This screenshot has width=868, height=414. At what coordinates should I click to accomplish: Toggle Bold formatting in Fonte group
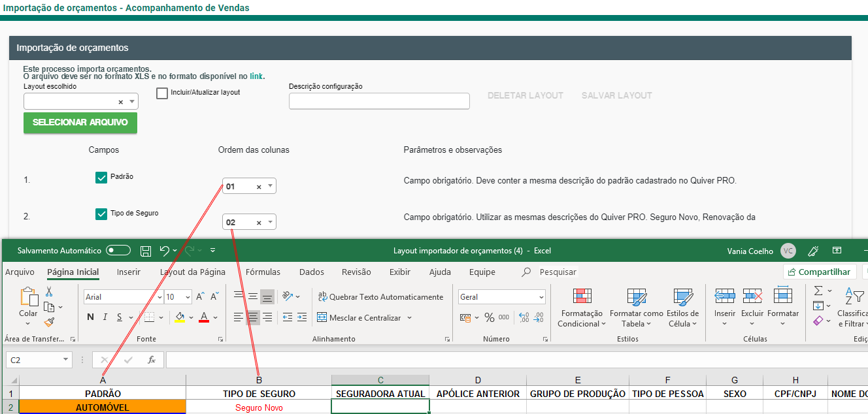pos(91,317)
